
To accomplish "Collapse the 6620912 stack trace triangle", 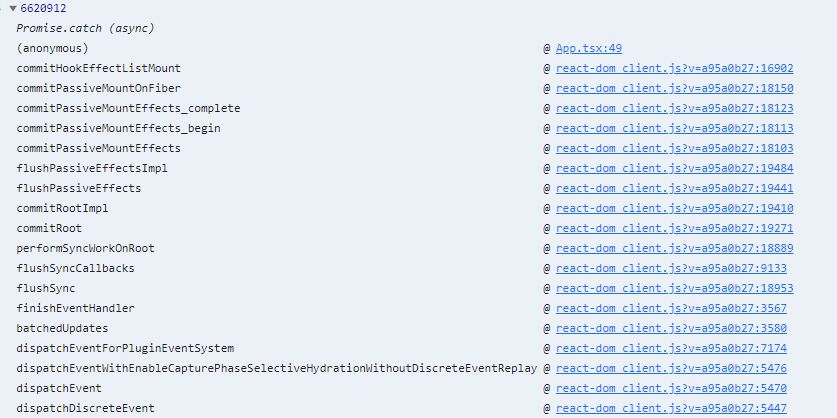I will coord(13,9).
